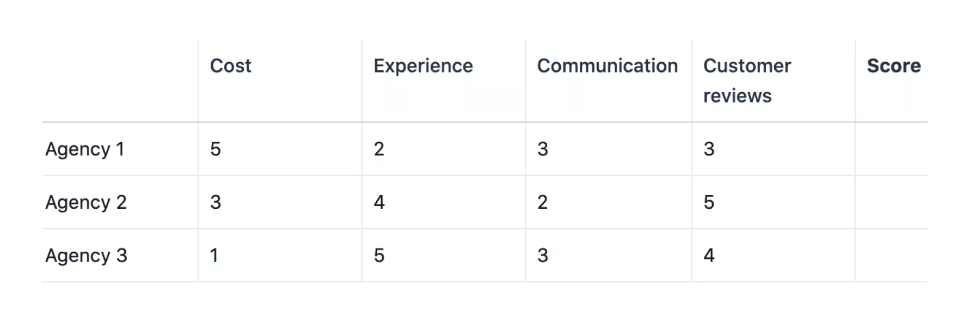Click Agency 2 Communication cell showing 2
980x327 pixels.
608,202
